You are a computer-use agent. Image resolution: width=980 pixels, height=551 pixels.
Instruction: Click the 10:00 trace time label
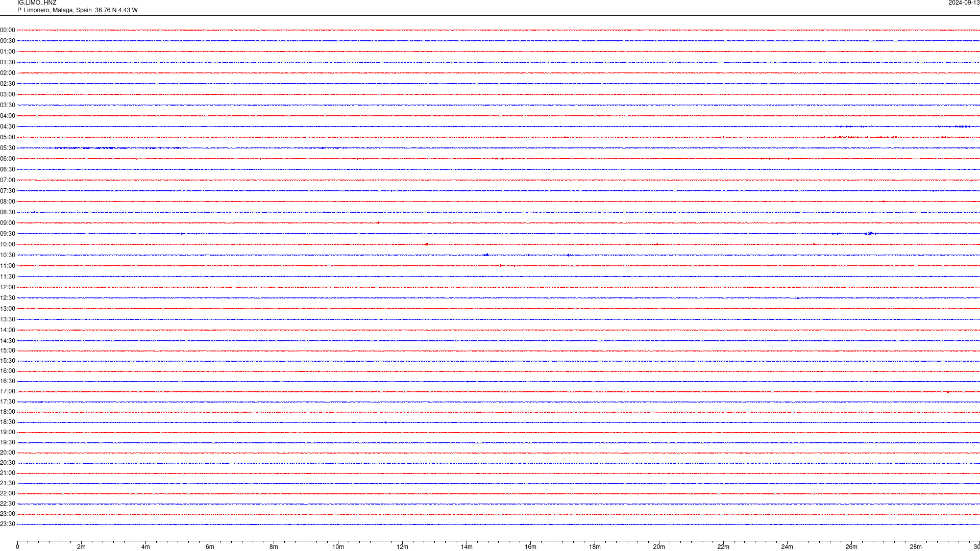[8, 244]
